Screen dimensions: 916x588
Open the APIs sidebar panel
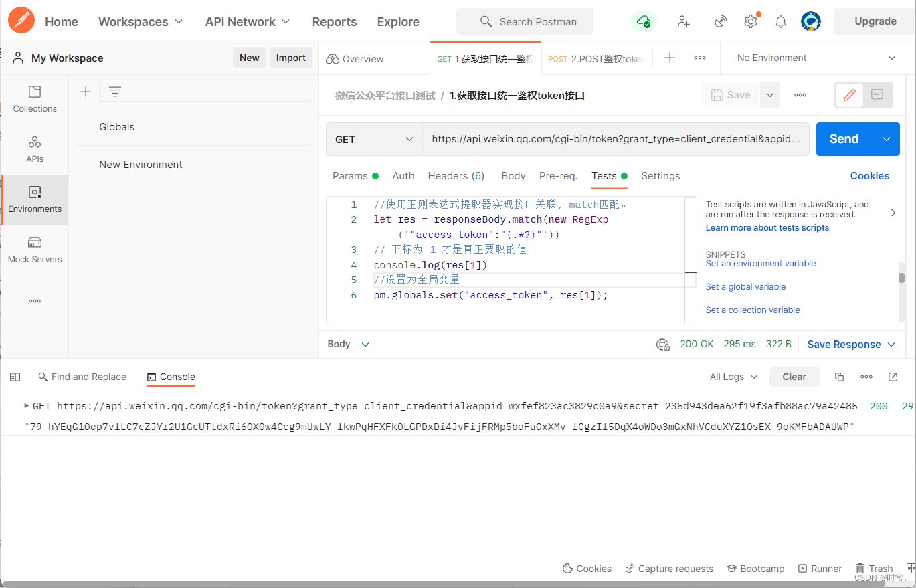tap(35, 149)
